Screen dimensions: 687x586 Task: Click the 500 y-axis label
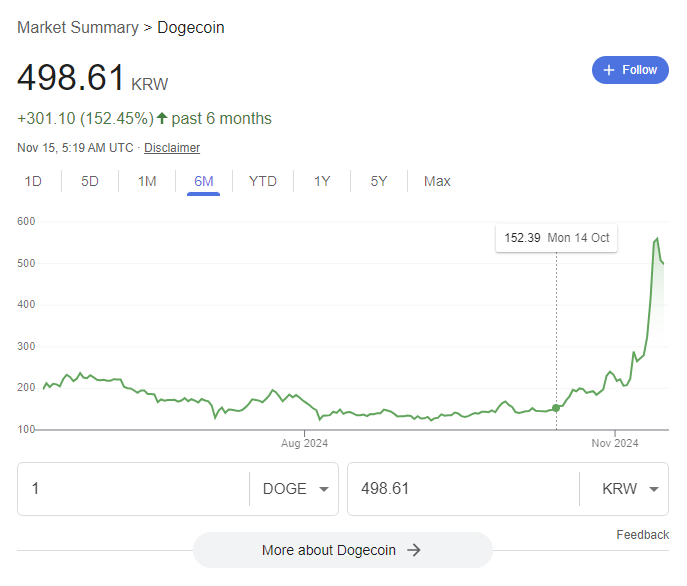tap(26, 263)
